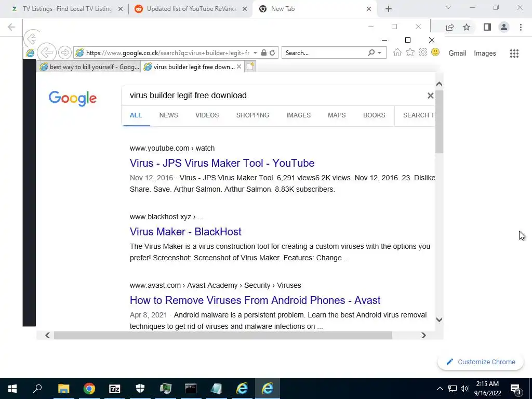Open Internet Explorer Tools gear icon

[423, 52]
